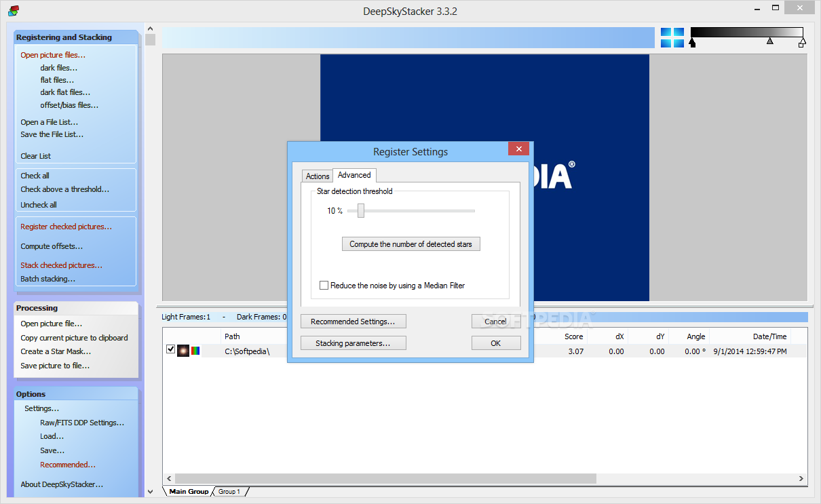Image resolution: width=821 pixels, height=504 pixels.
Task: Select the C:\Softpedia\ path cell
Action: point(247,351)
